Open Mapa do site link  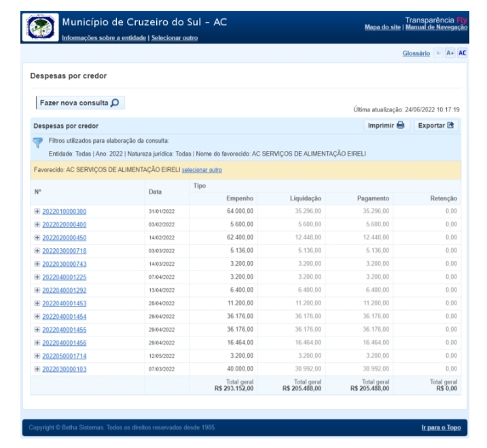pos(385,26)
